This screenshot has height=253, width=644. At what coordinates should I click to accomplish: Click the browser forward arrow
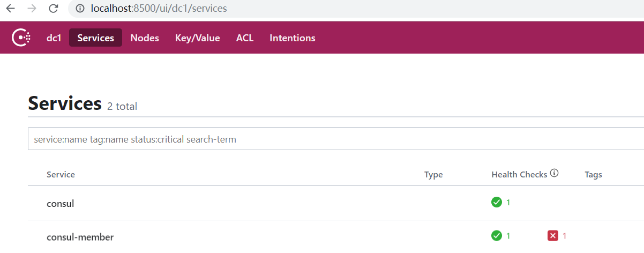coord(32,9)
